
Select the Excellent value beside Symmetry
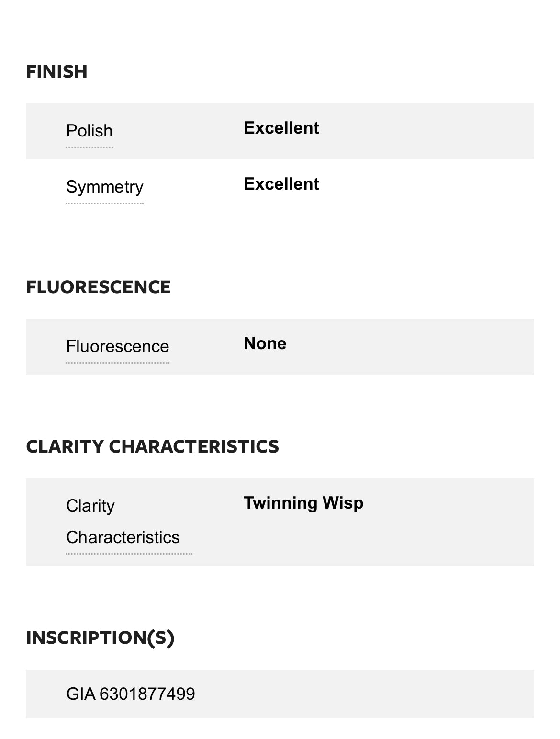point(281,184)
